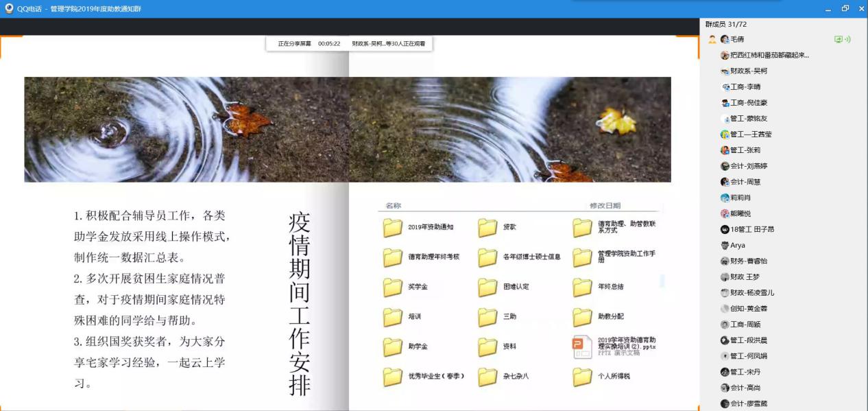868x411 pixels.
Task: Select member 工商-李晴 in the list
Action: pyautogui.click(x=745, y=87)
